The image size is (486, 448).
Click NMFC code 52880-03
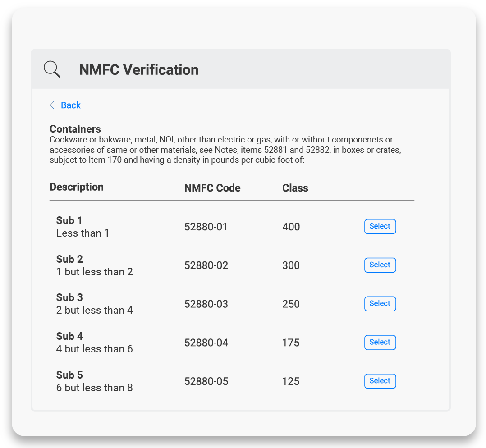pyautogui.click(x=206, y=304)
